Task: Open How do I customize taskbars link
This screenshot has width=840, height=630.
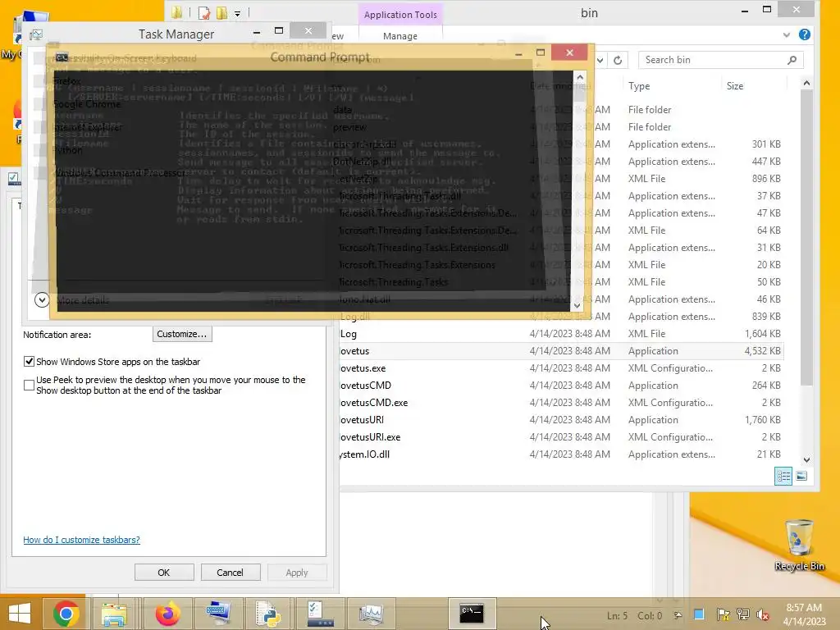Action: pyautogui.click(x=81, y=540)
